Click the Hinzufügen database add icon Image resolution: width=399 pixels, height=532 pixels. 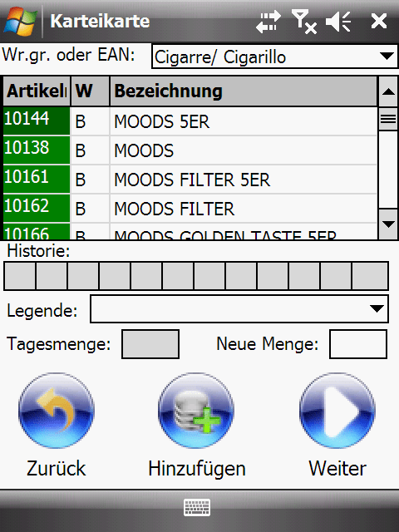click(x=196, y=411)
